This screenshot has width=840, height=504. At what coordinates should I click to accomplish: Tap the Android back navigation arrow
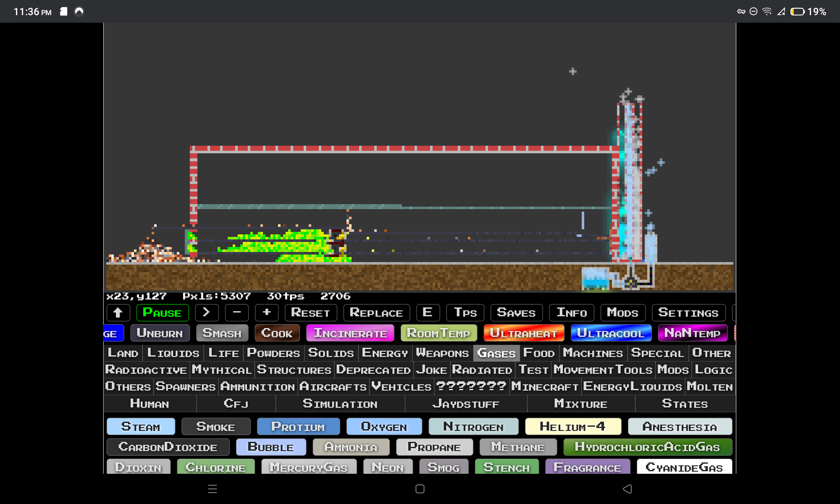pyautogui.click(x=627, y=489)
